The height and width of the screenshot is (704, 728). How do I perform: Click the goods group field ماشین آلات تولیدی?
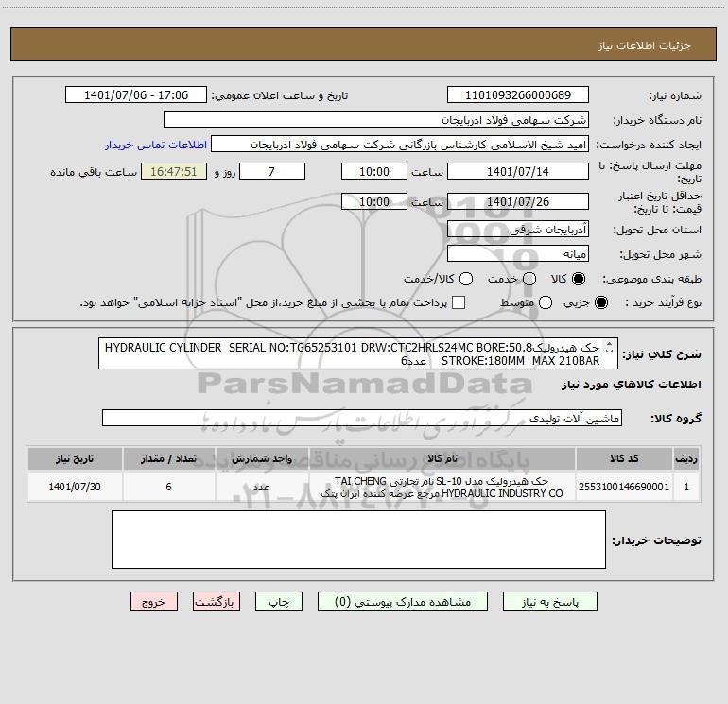(362, 418)
